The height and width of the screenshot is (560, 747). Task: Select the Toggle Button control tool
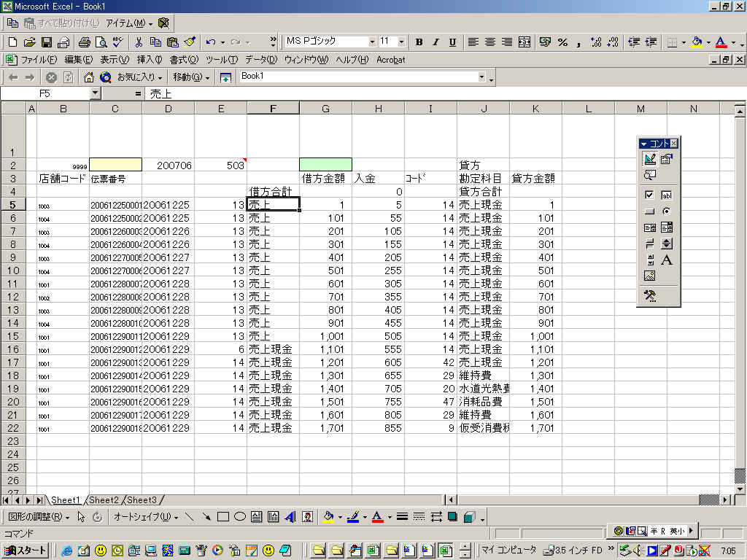[650, 244]
